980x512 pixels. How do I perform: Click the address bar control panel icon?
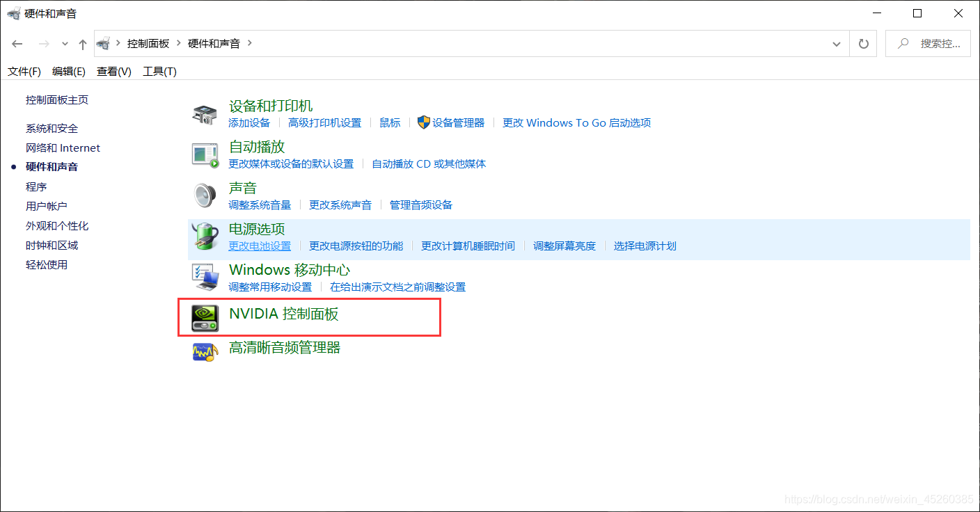click(104, 44)
